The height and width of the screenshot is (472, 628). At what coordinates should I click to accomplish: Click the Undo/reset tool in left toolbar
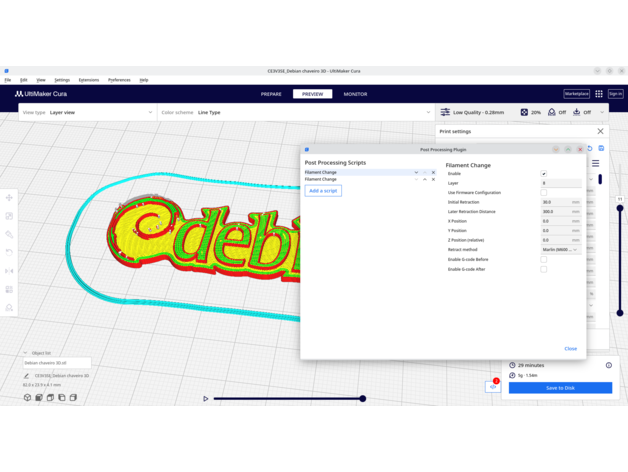click(x=9, y=252)
